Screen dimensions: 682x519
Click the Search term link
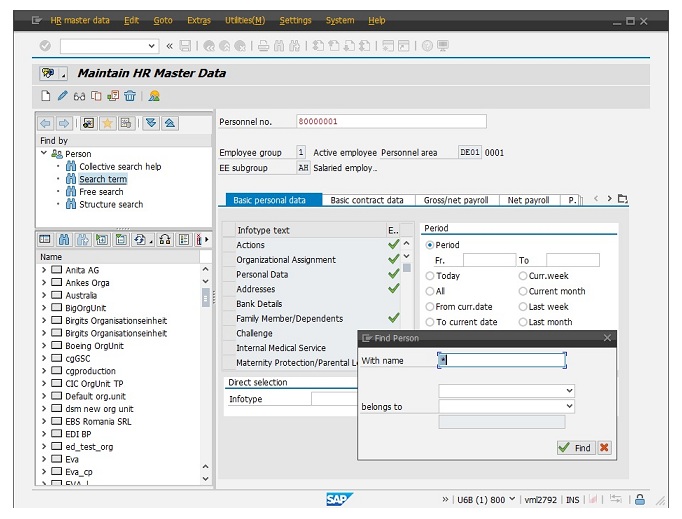(x=103, y=179)
